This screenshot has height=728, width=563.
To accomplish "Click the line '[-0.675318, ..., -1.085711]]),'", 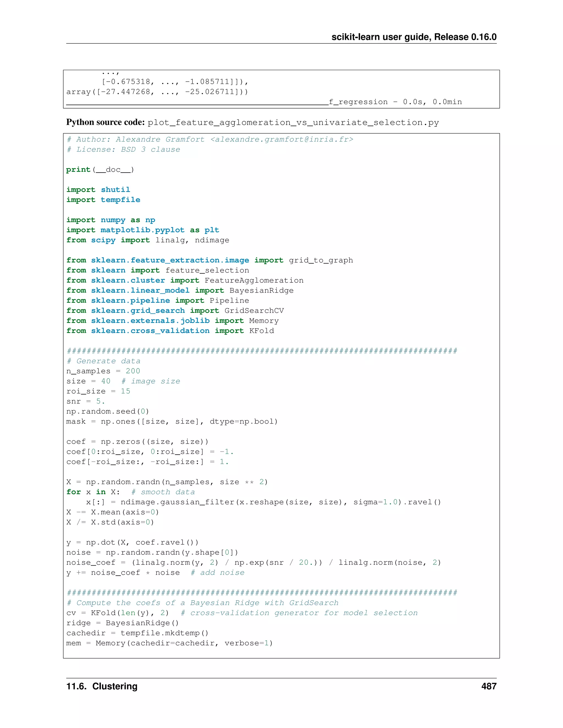I will pyautogui.click(x=175, y=82).
